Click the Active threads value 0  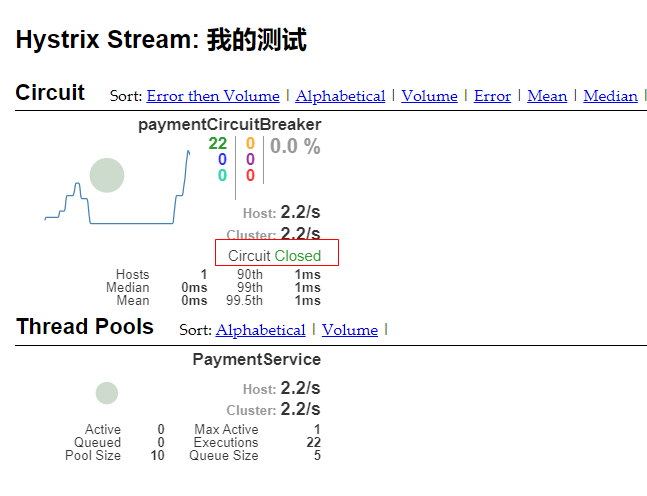[161, 430]
